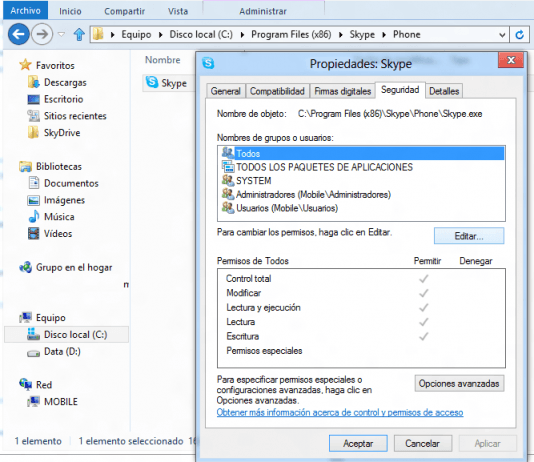534x462 pixels.
Task: Expand the chevron before Phone in path
Action: (384, 34)
